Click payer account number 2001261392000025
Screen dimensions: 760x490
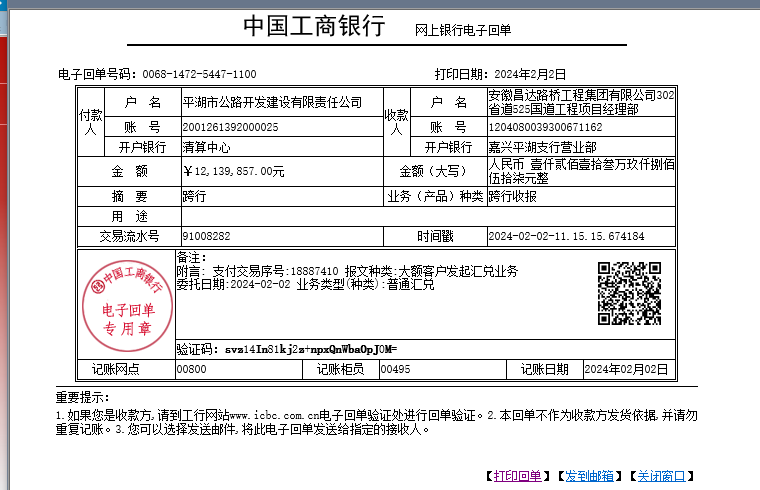click(231, 128)
